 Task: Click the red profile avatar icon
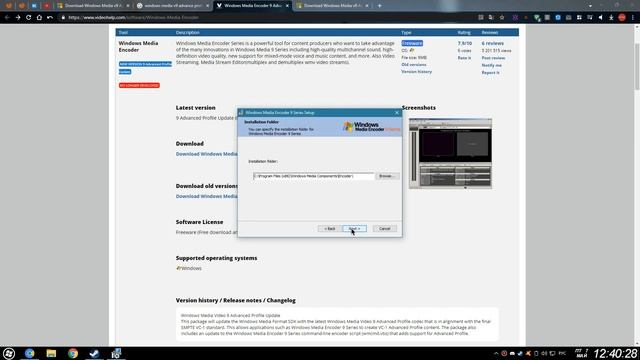coord(622,18)
